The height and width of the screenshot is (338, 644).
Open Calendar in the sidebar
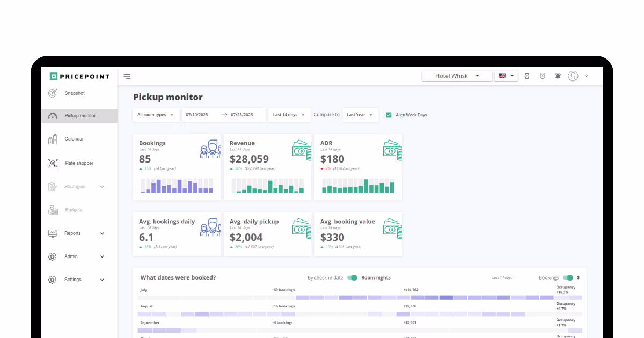pyautogui.click(x=74, y=139)
